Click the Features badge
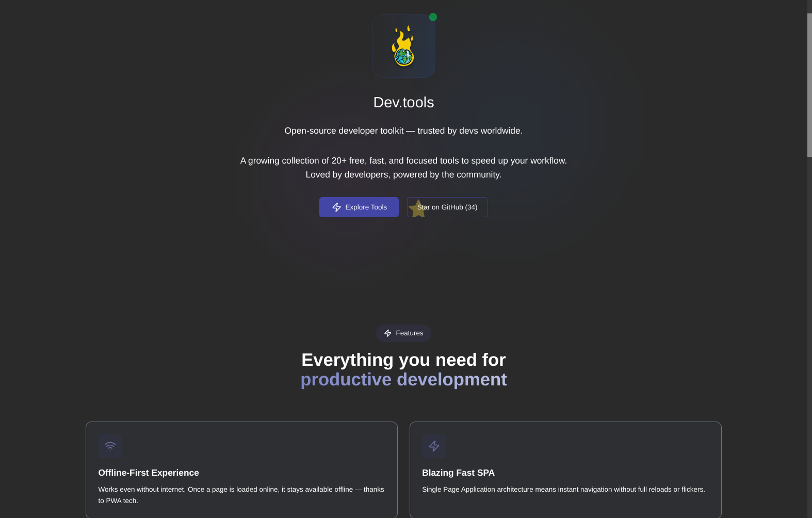 click(x=403, y=333)
